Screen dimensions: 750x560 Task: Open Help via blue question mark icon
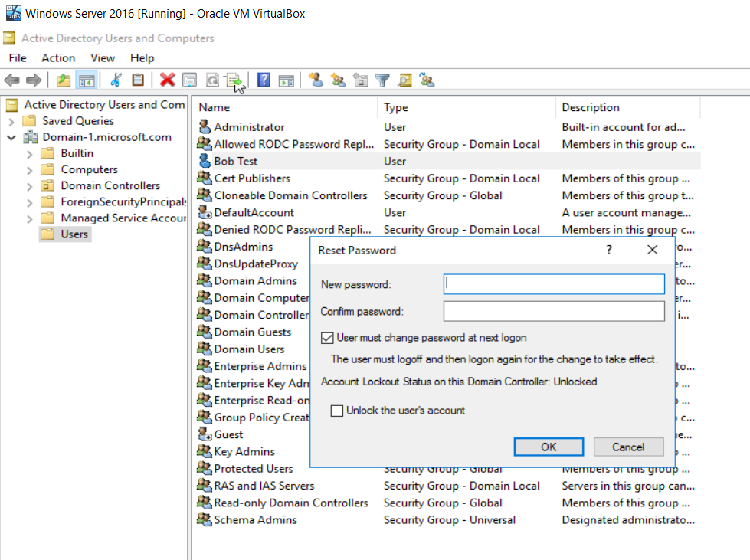264,80
